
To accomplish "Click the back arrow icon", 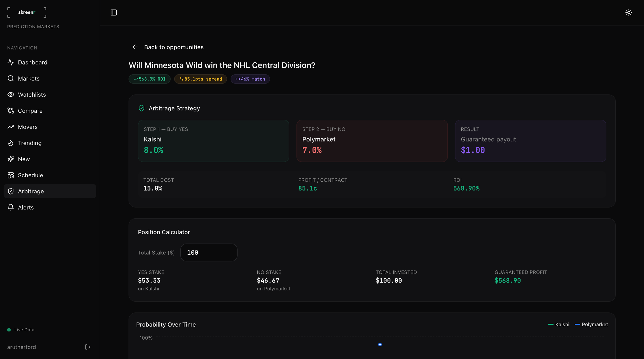I will (135, 47).
